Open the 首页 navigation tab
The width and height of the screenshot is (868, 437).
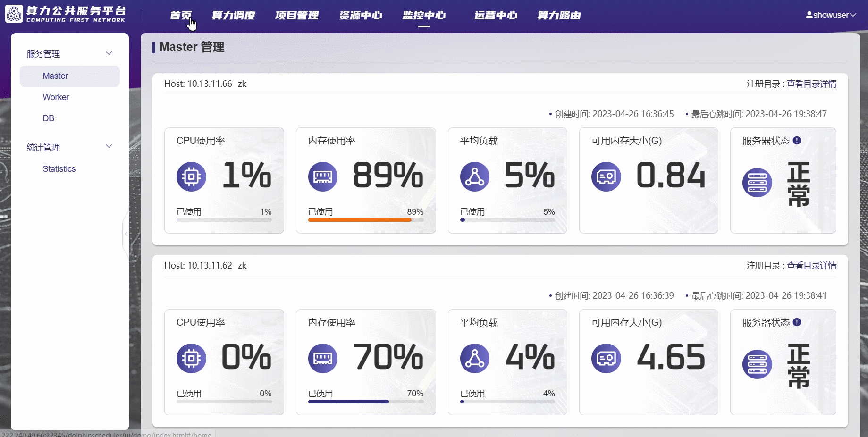tap(181, 15)
